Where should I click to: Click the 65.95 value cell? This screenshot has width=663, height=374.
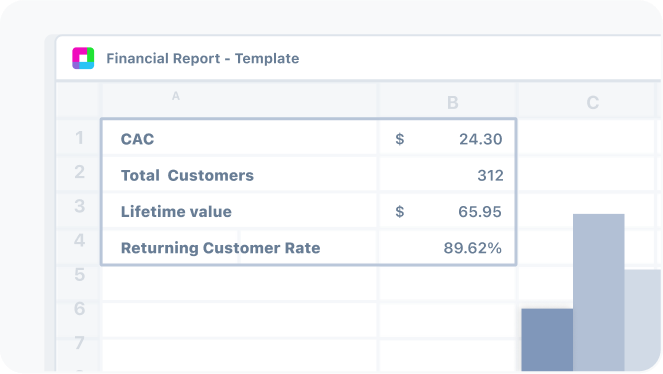(447, 211)
